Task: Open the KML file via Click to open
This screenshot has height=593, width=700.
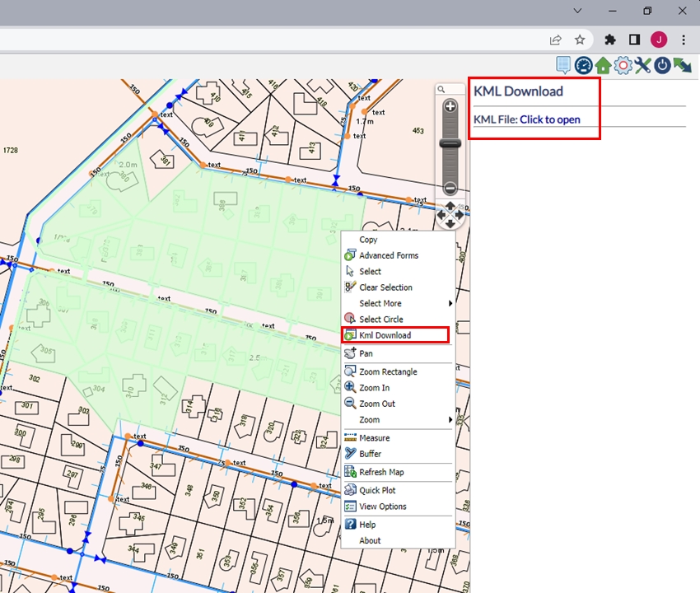Action: [549, 119]
